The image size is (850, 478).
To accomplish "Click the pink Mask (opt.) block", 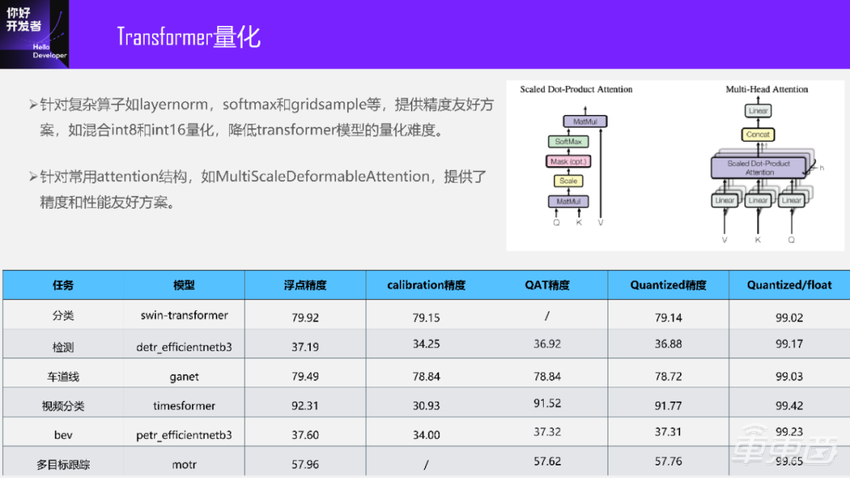I will 567,161.
